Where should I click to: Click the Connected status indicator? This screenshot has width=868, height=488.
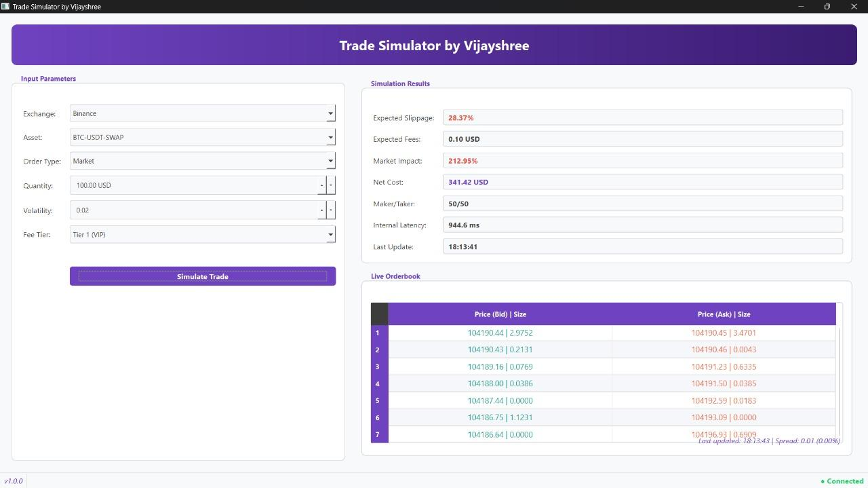[842, 481]
